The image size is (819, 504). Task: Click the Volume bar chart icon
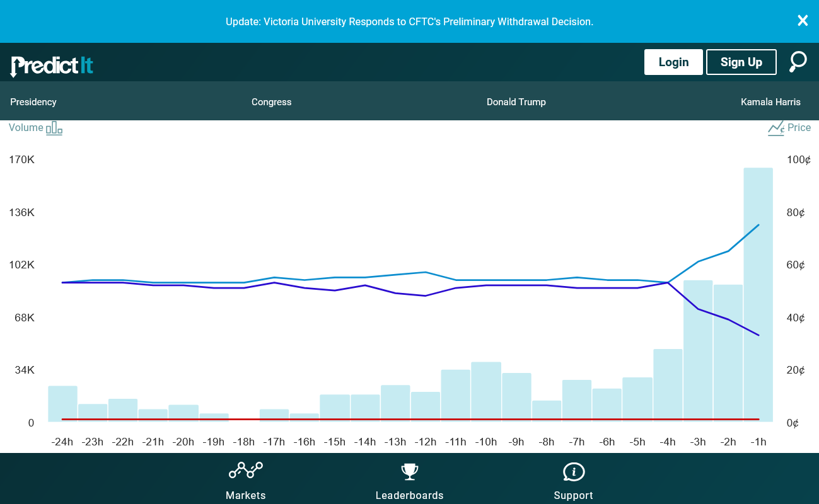coord(54,128)
